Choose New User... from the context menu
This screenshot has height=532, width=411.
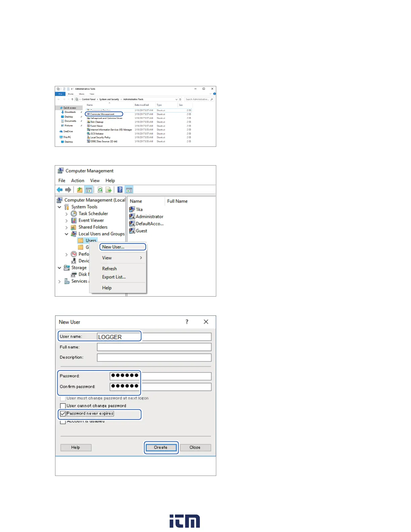click(x=113, y=247)
